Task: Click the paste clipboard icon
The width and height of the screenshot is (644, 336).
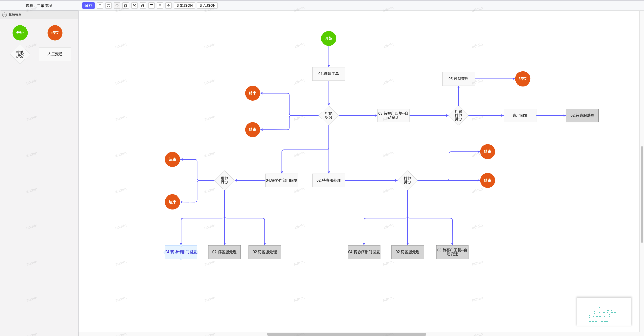Action: coord(143,5)
